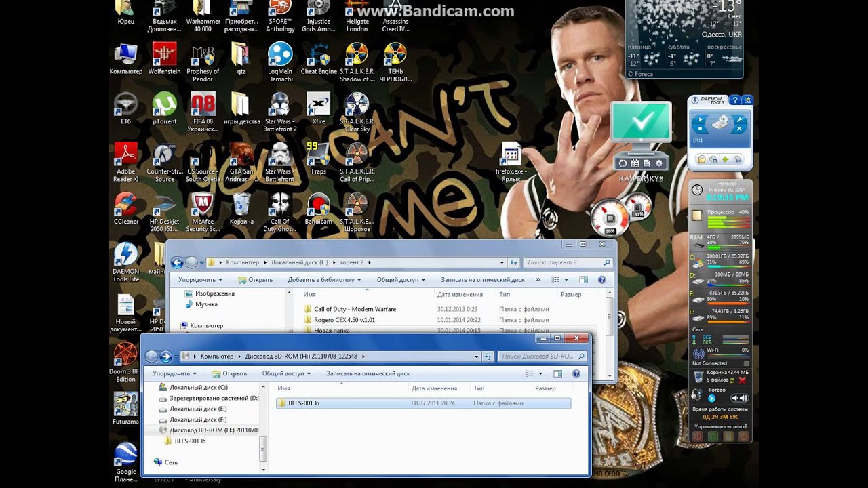
Task: Click the Counter-Strike Source desktop icon
Action: 164,163
